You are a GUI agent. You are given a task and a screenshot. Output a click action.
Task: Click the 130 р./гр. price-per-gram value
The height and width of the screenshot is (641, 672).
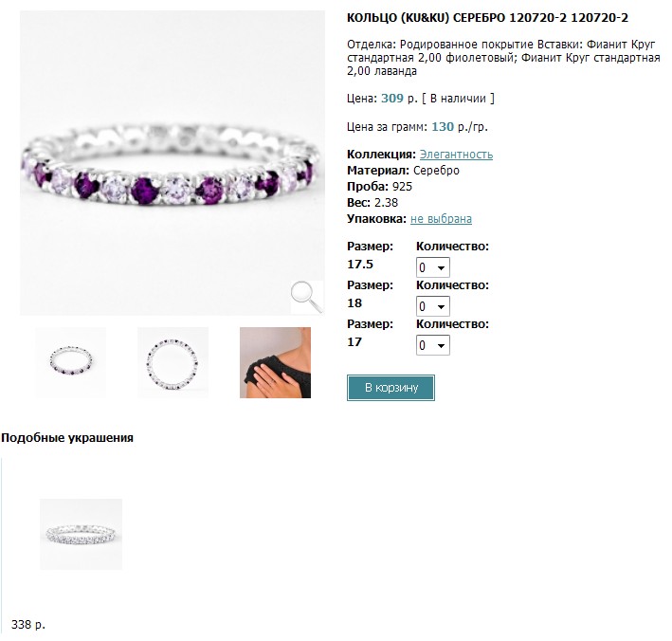[x=460, y=127]
